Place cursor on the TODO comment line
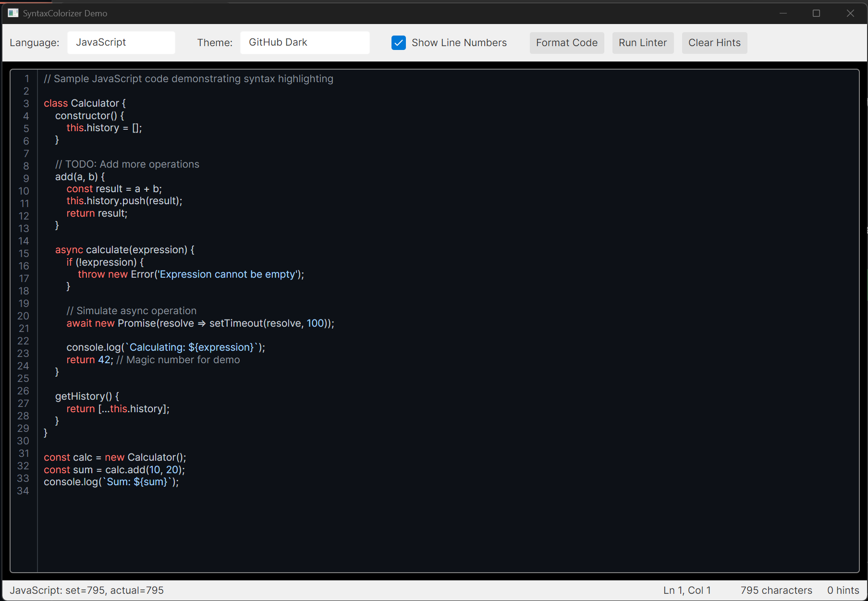The height and width of the screenshot is (601, 868). coord(127,164)
